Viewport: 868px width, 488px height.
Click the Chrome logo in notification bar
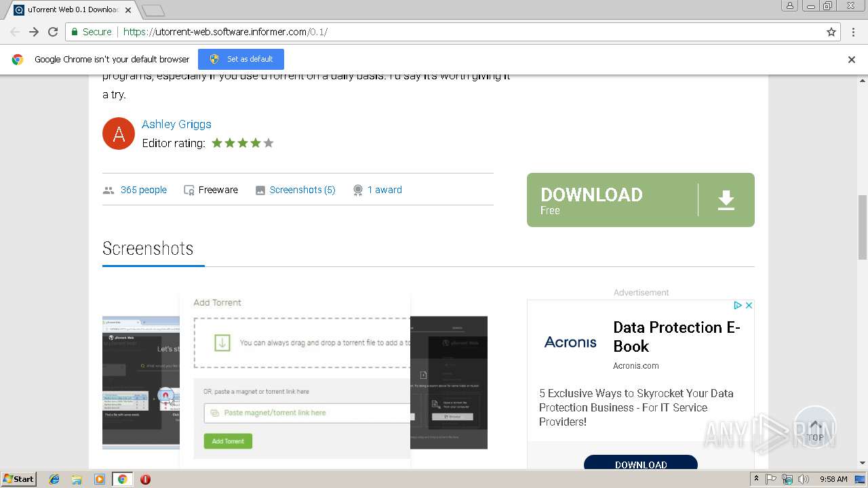pos(18,60)
